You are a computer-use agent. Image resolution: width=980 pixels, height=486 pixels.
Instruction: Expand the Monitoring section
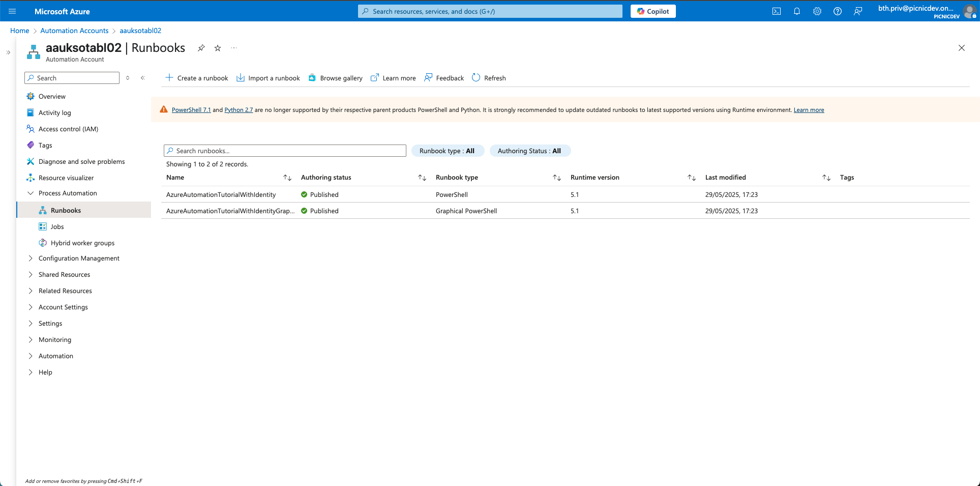click(x=31, y=339)
